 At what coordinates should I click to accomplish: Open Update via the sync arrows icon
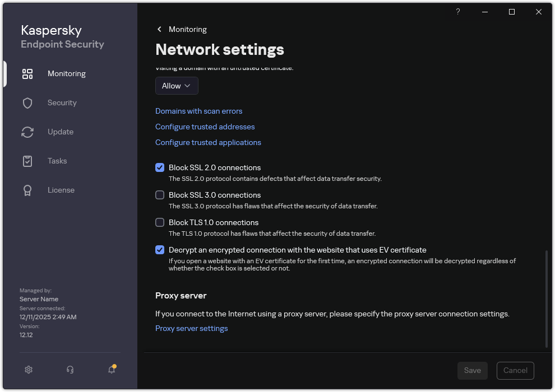tap(27, 132)
